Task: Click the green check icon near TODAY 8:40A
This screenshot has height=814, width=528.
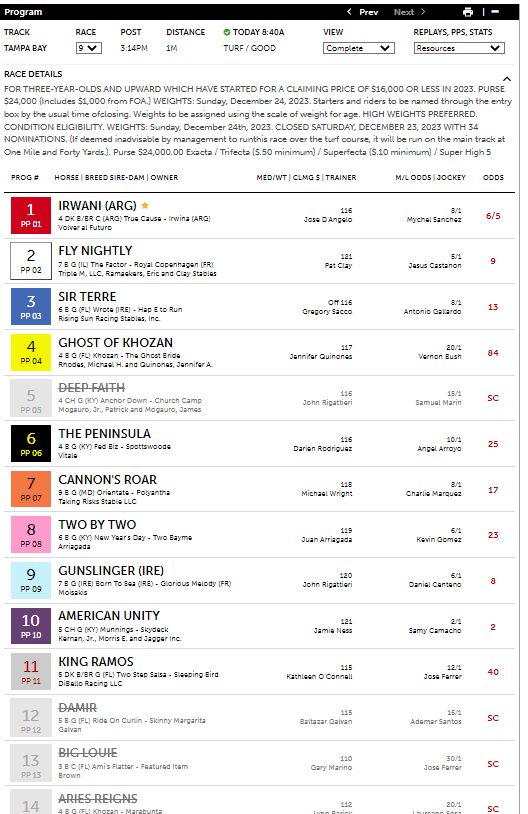Action: pyautogui.click(x=227, y=32)
